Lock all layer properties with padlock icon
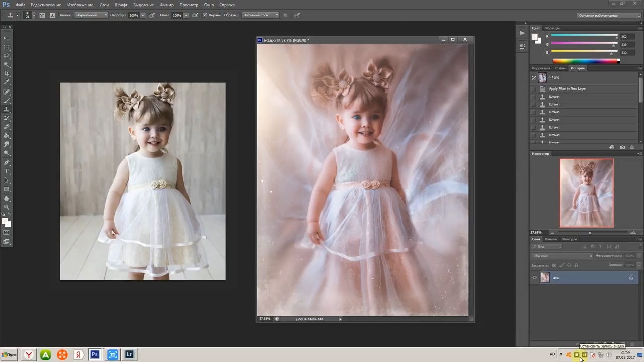The image size is (644, 362). tap(576, 265)
